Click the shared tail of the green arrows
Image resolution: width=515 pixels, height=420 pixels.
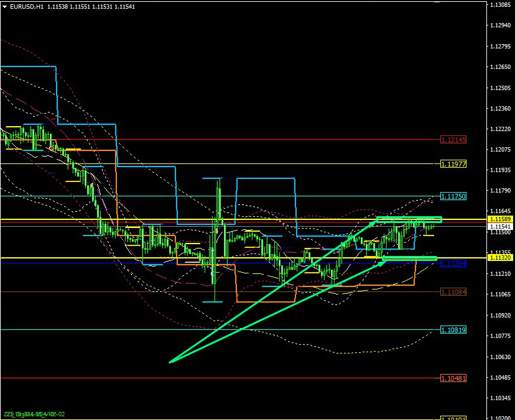pos(169,362)
